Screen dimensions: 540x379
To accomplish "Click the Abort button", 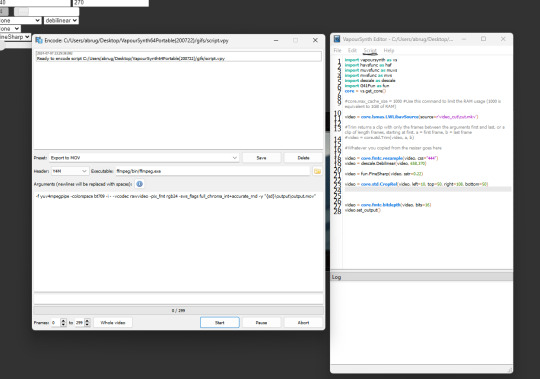I will (303, 323).
